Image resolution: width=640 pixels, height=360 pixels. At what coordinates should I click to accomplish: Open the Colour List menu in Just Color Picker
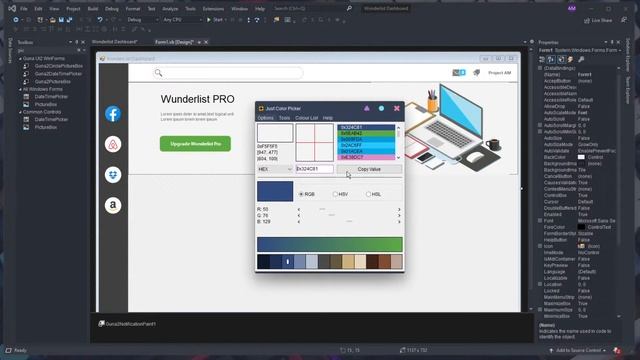[307, 118]
